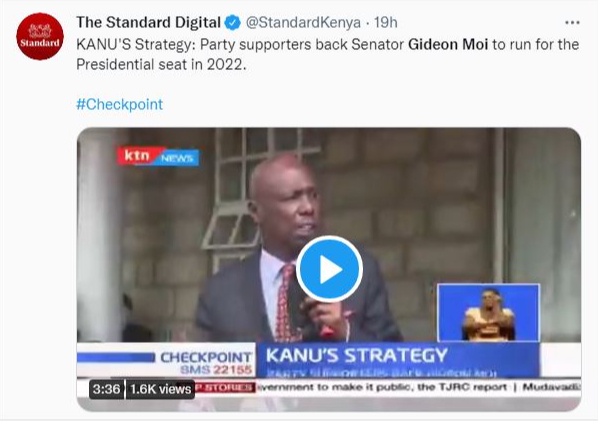This screenshot has height=424, width=602.
Task: Open The Standard Digital account name
Action: click(148, 22)
